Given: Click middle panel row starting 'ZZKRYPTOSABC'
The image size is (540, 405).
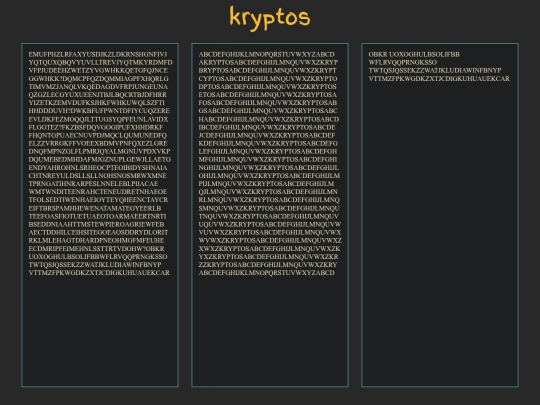Looking at the screenshot, I should tap(268, 265).
